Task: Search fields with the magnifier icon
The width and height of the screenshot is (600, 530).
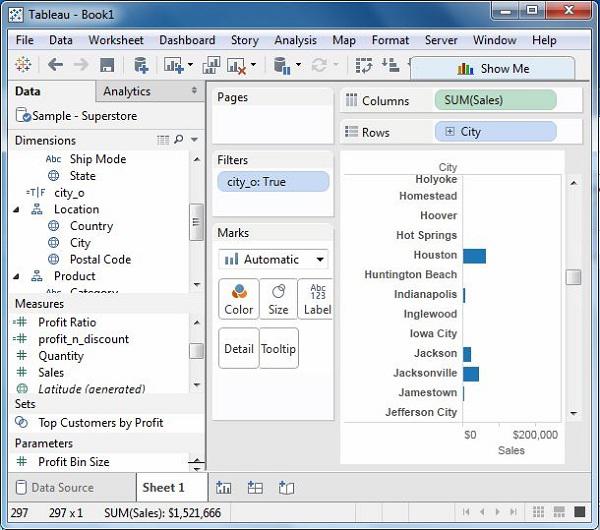Action: coord(179,139)
